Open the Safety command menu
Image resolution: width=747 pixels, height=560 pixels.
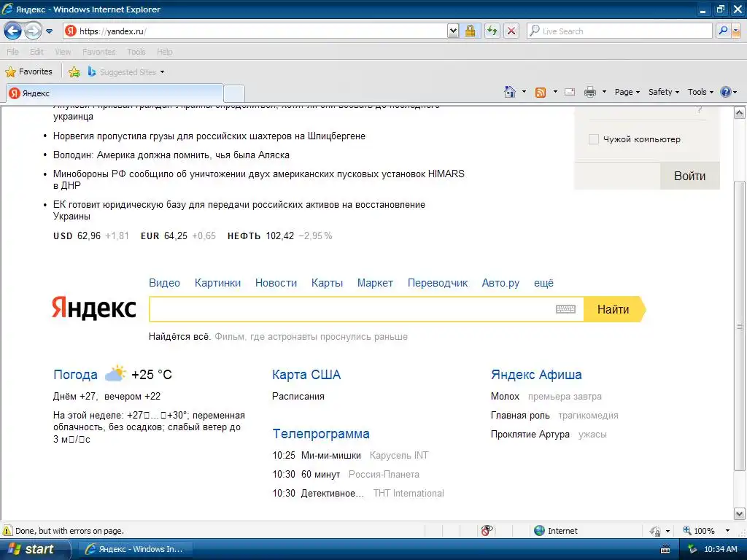(x=664, y=92)
